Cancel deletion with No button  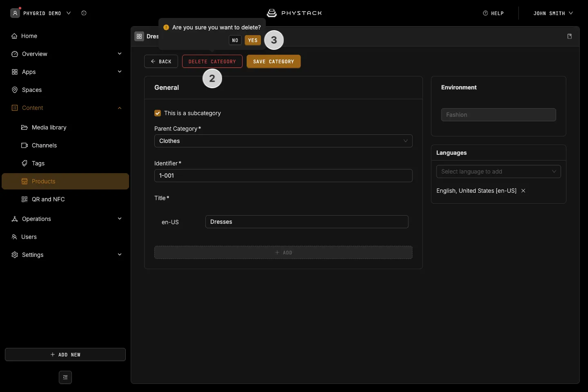[235, 40]
